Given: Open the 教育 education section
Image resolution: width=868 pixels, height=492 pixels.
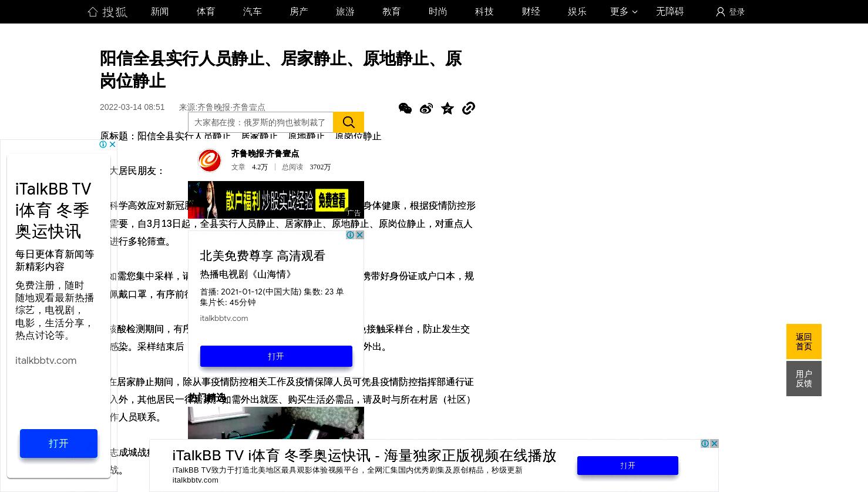Looking at the screenshot, I should [392, 12].
